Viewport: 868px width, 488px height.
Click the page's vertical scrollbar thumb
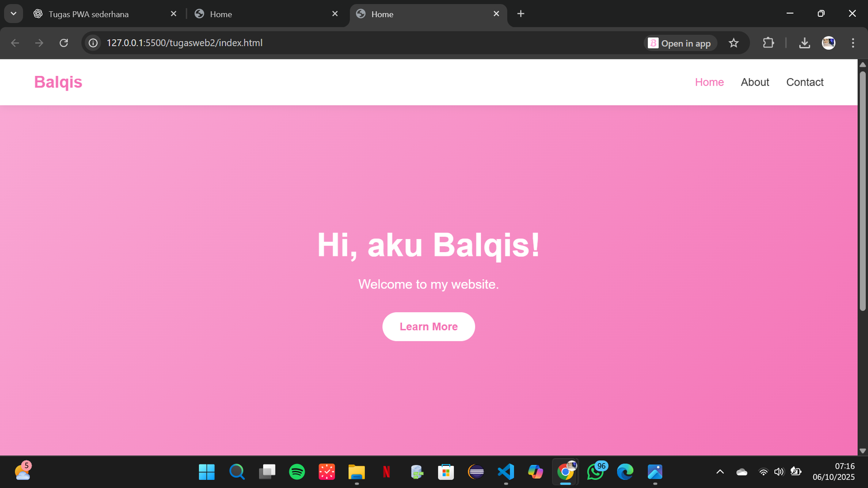(x=863, y=190)
